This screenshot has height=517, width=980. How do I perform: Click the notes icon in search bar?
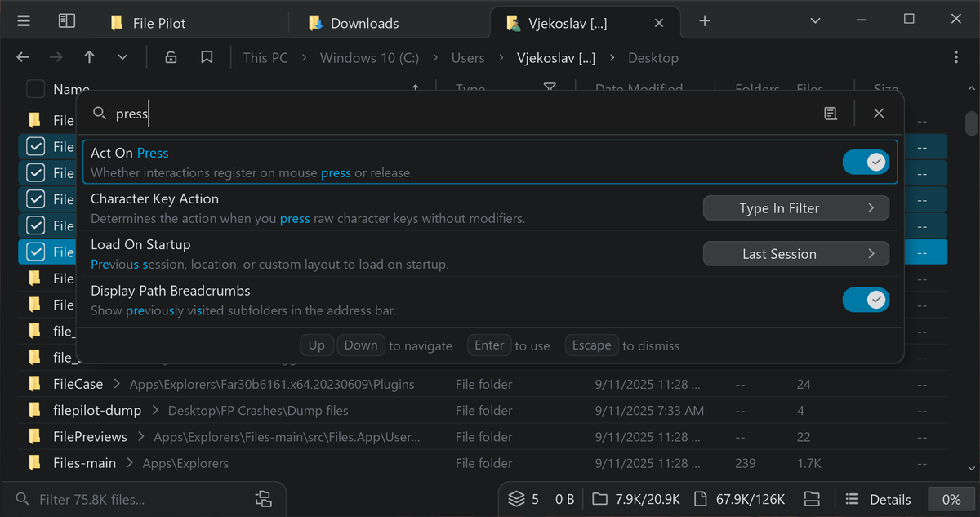pos(831,114)
